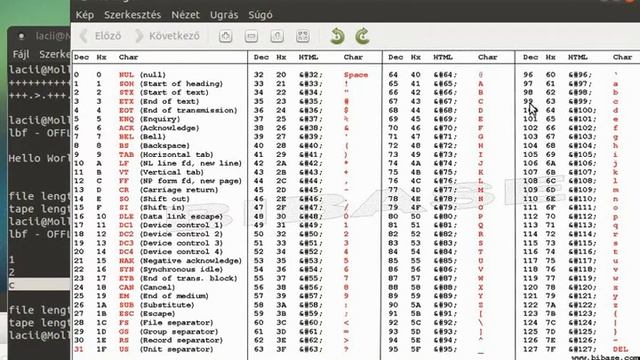Click the (Group separator) entry

click(x=179, y=331)
